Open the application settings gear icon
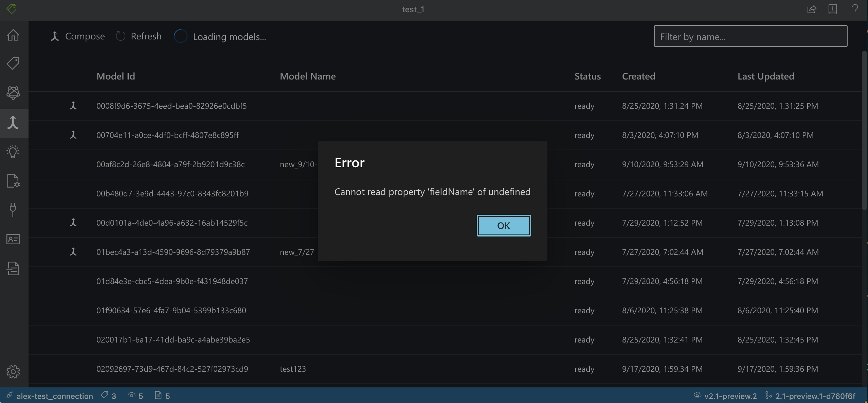The height and width of the screenshot is (403, 868). [x=13, y=371]
